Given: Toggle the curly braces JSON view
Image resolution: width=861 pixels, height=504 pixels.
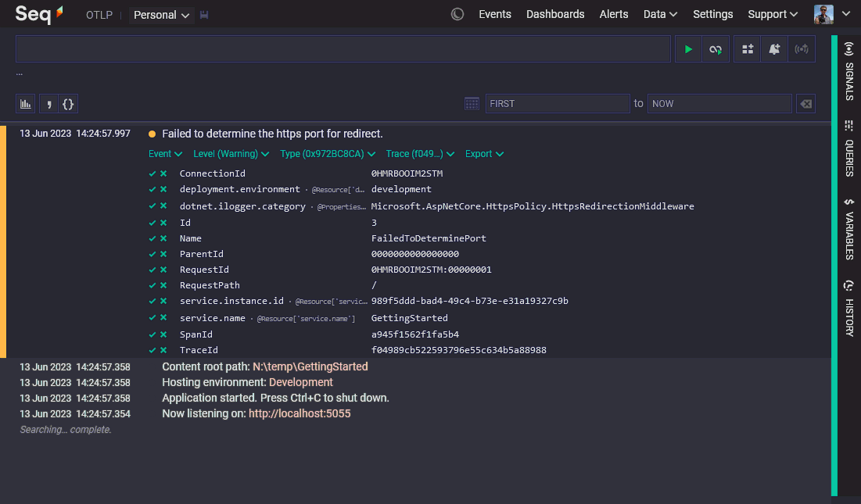Looking at the screenshot, I should (68, 104).
